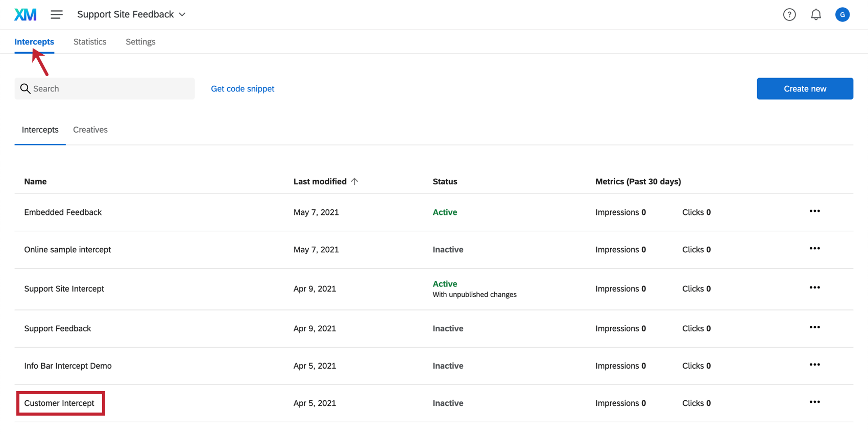The height and width of the screenshot is (434, 868).
Task: Open the Customer Intercept entry
Action: pos(59,403)
